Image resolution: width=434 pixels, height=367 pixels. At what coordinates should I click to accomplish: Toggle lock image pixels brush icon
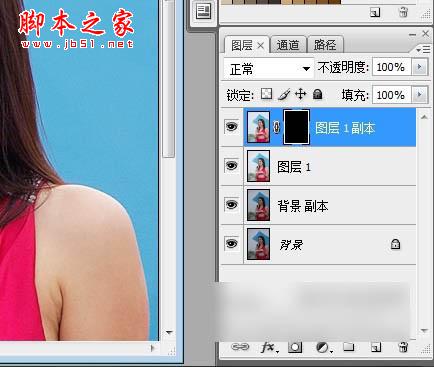point(284,94)
